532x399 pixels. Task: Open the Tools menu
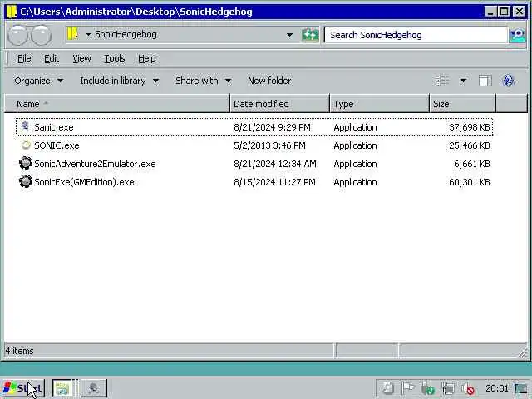click(x=115, y=59)
